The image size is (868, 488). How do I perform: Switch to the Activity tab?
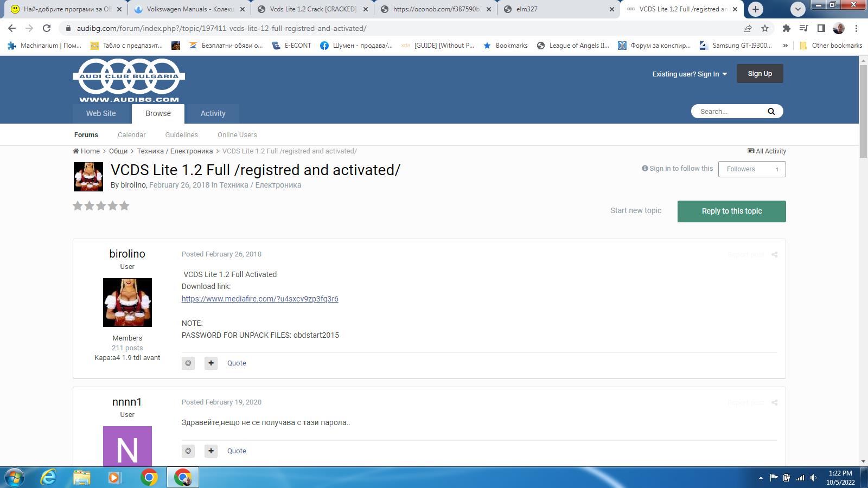[x=213, y=113]
